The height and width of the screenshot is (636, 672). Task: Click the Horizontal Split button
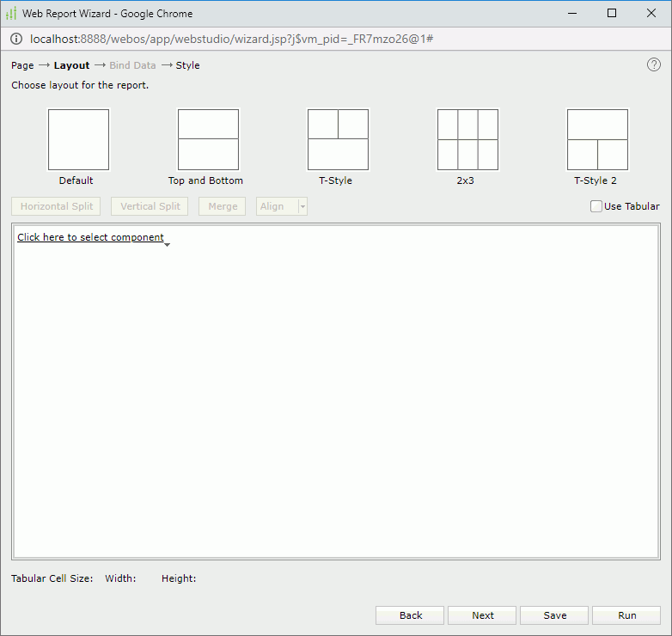tap(56, 206)
